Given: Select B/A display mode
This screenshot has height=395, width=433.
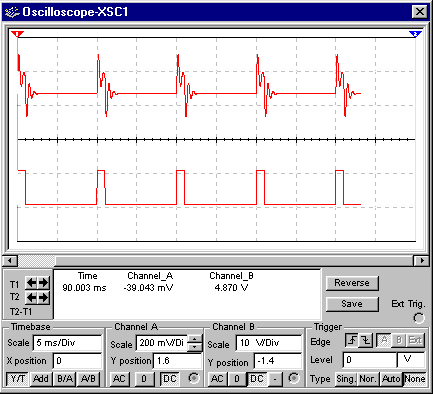Looking at the screenshot, I should click(65, 379).
